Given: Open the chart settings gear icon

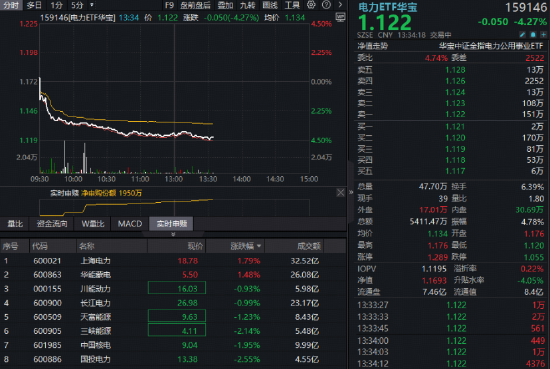Looking at the screenshot, I should click(x=311, y=5).
